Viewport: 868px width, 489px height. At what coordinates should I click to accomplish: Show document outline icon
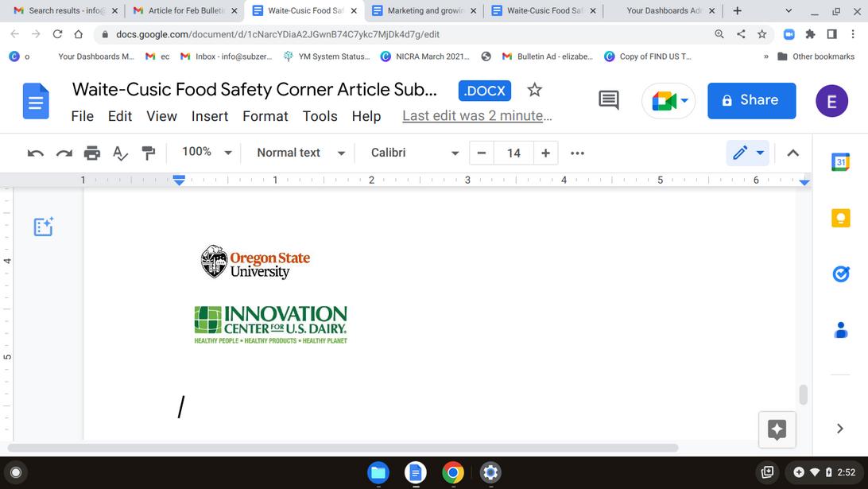coord(43,227)
